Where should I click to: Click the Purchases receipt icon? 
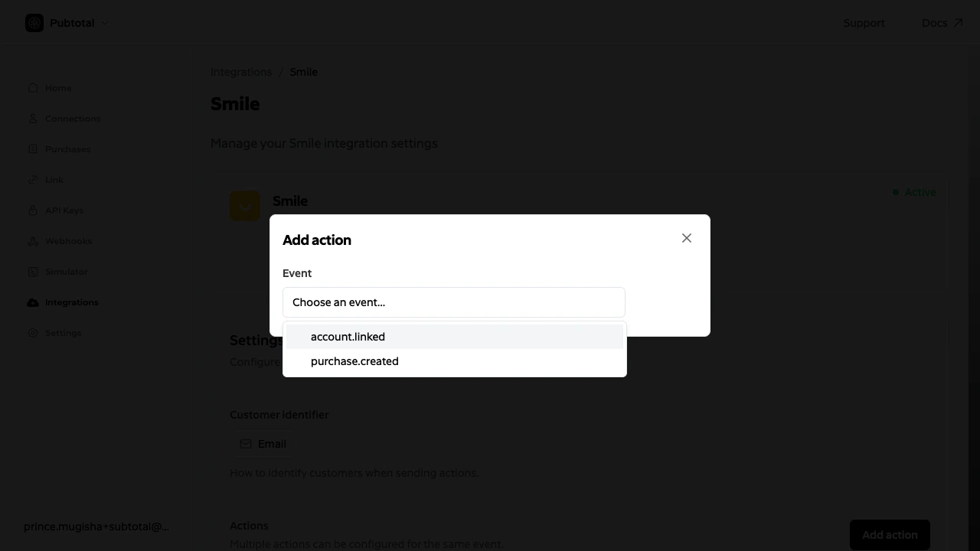[33, 149]
